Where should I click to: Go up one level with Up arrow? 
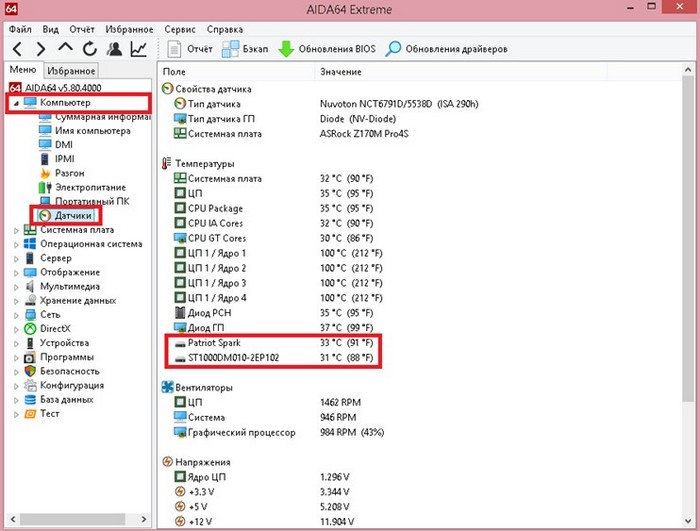(x=66, y=49)
